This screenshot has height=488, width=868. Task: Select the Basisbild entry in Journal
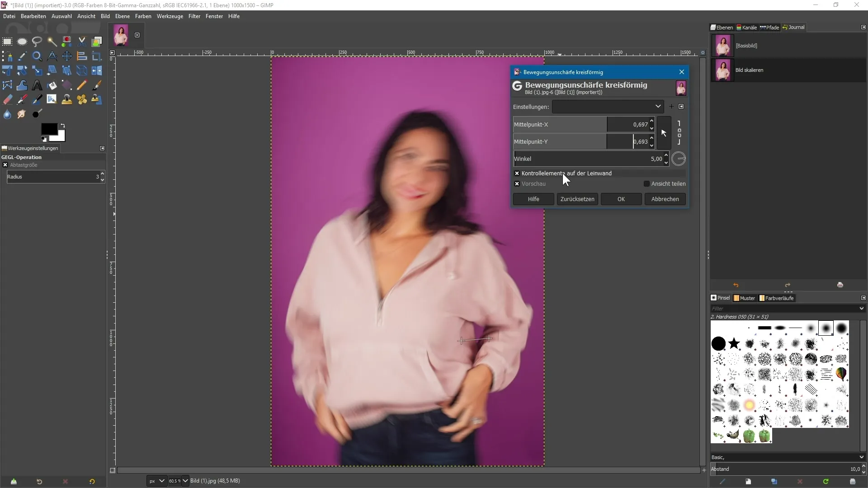click(788, 46)
